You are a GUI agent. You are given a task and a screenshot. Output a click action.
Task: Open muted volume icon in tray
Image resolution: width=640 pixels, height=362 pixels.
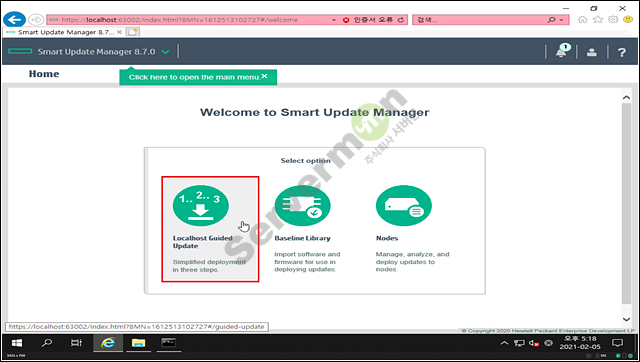534,343
